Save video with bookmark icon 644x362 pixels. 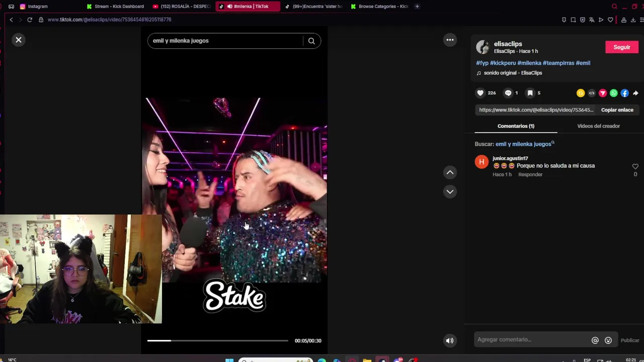pyautogui.click(x=530, y=93)
